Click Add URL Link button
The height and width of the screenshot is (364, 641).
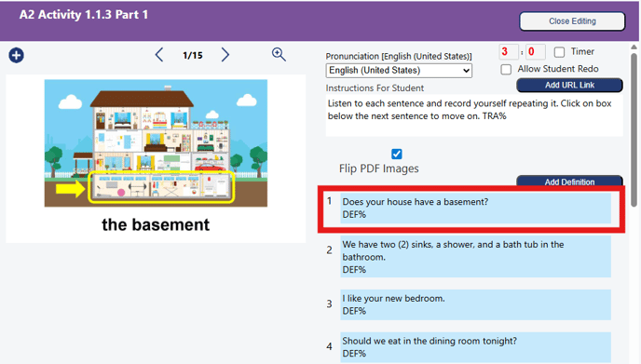point(569,85)
